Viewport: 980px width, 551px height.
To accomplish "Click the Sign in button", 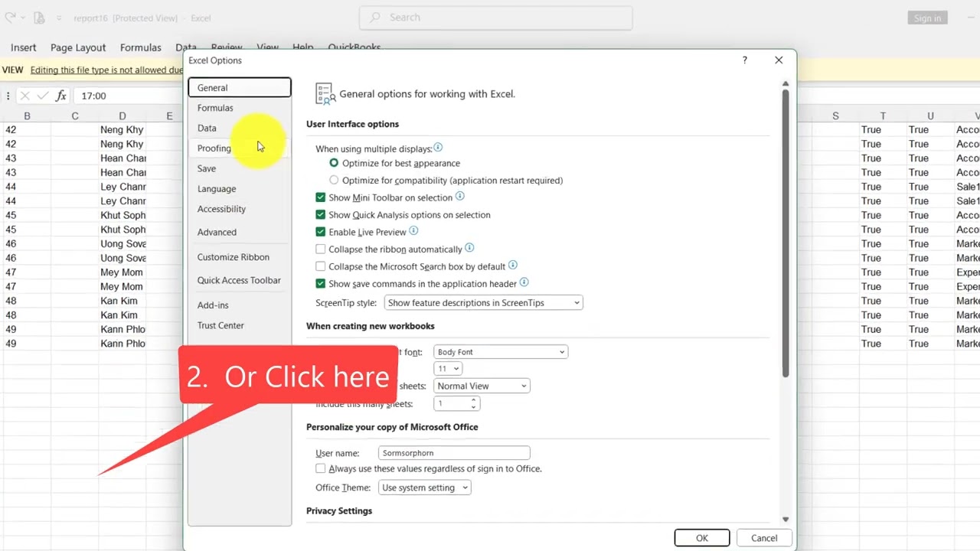I will tap(927, 18).
